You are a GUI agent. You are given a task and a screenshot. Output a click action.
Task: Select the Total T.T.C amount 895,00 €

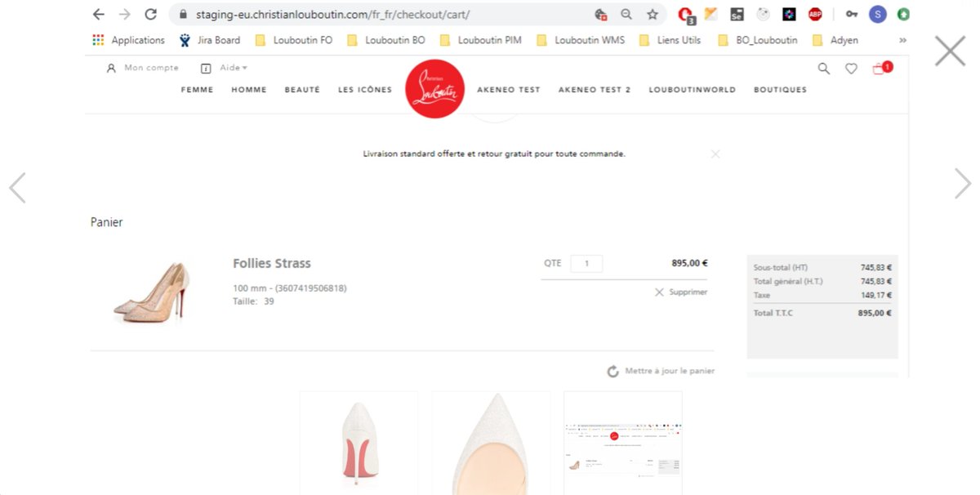tap(875, 313)
